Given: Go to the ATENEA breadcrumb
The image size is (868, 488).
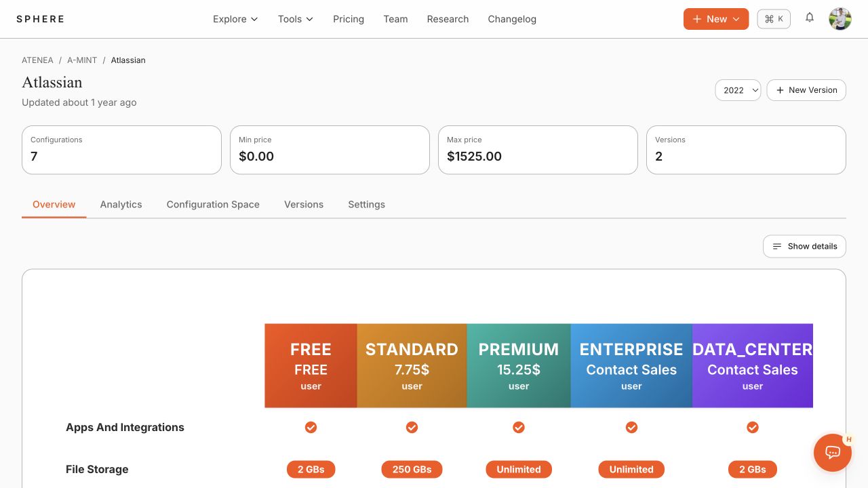Looking at the screenshot, I should [x=37, y=60].
